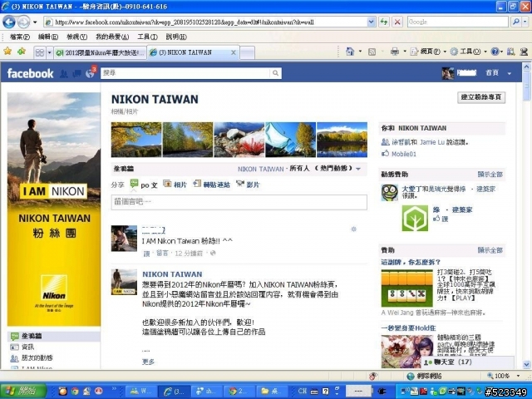Image resolution: width=532 pixels, height=399 pixels.
Task: Open the recent pages dropdown beside Forward
Action: [x=35, y=22]
